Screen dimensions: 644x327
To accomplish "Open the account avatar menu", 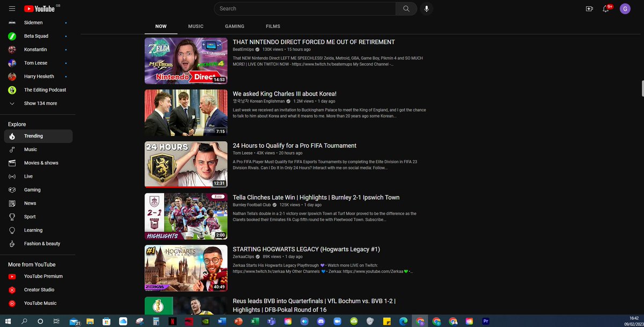I will [625, 9].
